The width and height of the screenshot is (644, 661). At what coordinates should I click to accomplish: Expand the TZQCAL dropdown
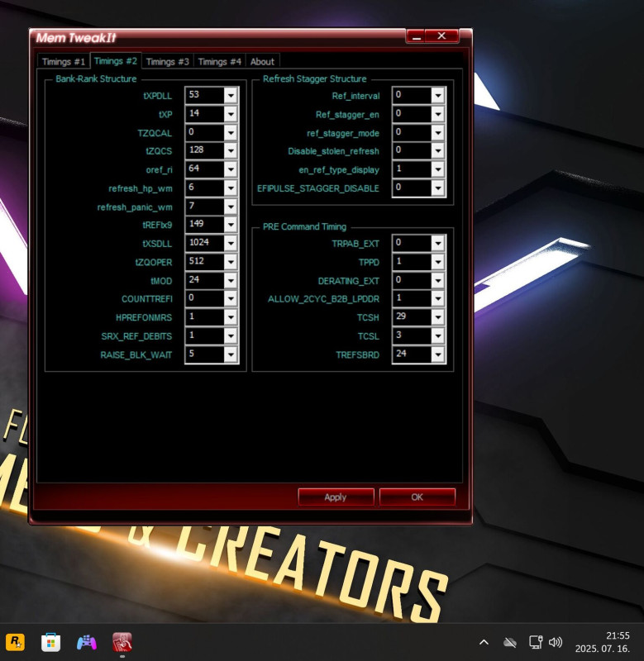coord(231,133)
